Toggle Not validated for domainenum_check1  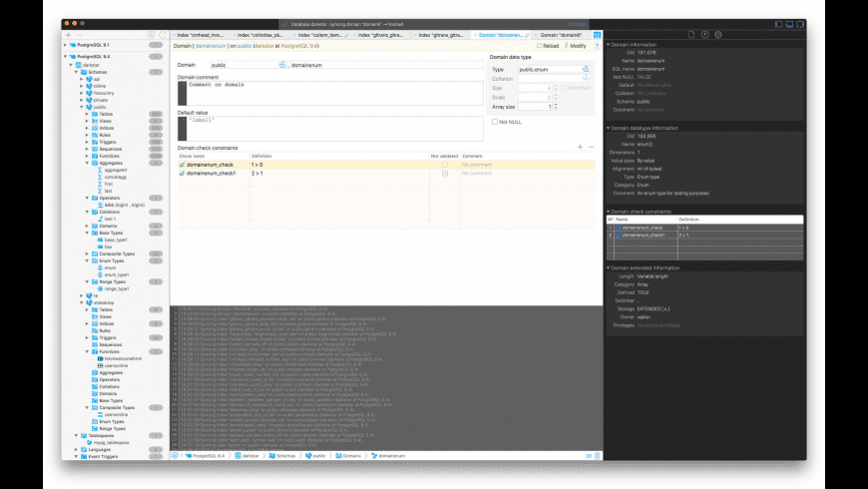(445, 174)
